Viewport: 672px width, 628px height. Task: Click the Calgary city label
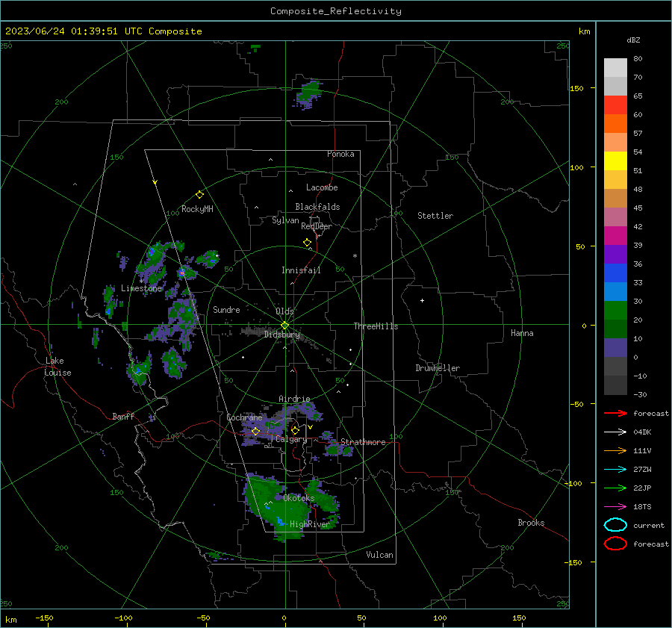pos(291,439)
